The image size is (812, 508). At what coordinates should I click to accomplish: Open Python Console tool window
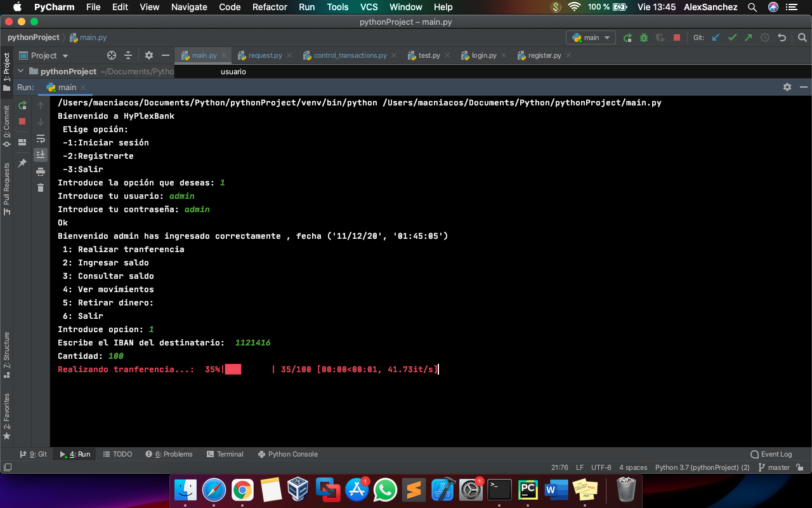point(288,454)
